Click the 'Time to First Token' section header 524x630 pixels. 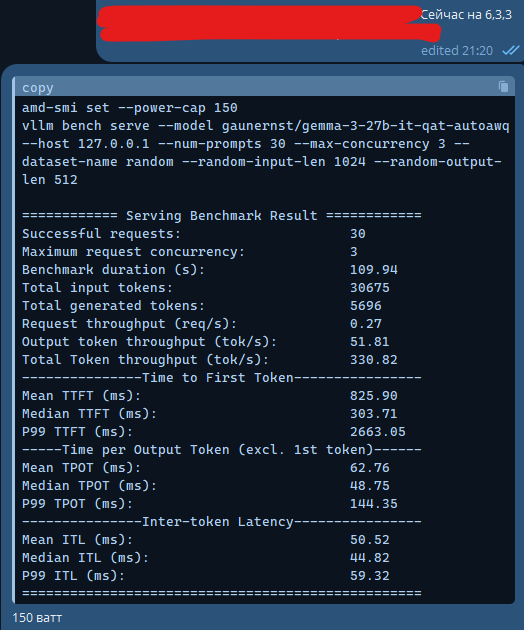pos(221,378)
